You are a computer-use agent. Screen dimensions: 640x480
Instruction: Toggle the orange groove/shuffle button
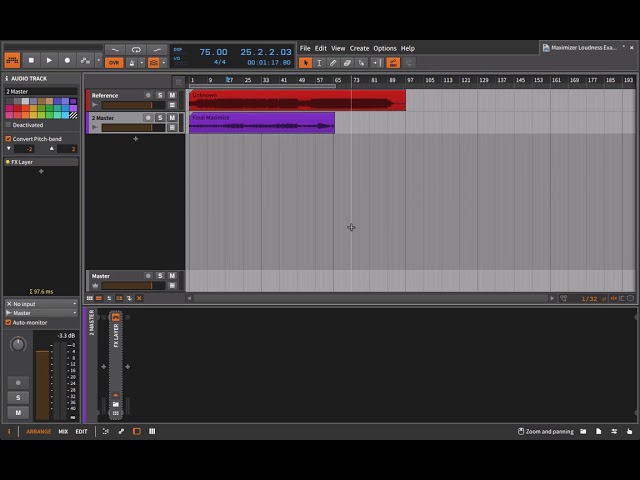(x=153, y=63)
